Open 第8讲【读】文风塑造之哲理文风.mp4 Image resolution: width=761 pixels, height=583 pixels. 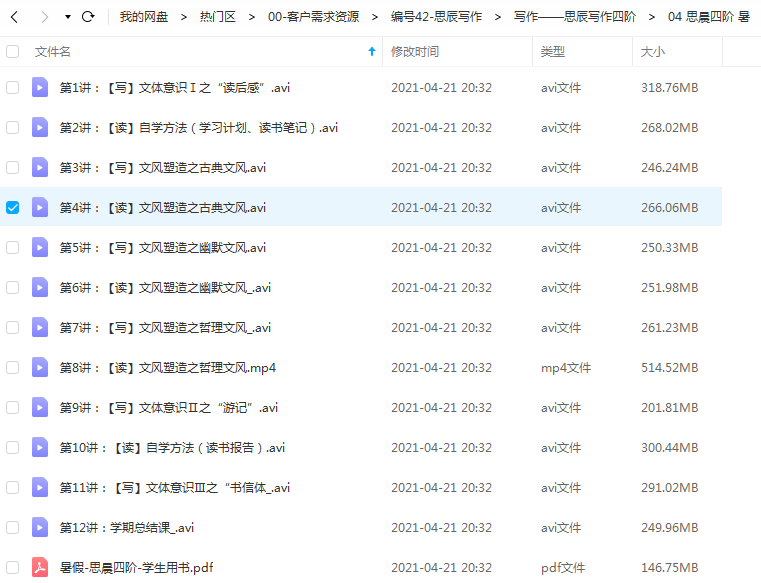click(167, 367)
